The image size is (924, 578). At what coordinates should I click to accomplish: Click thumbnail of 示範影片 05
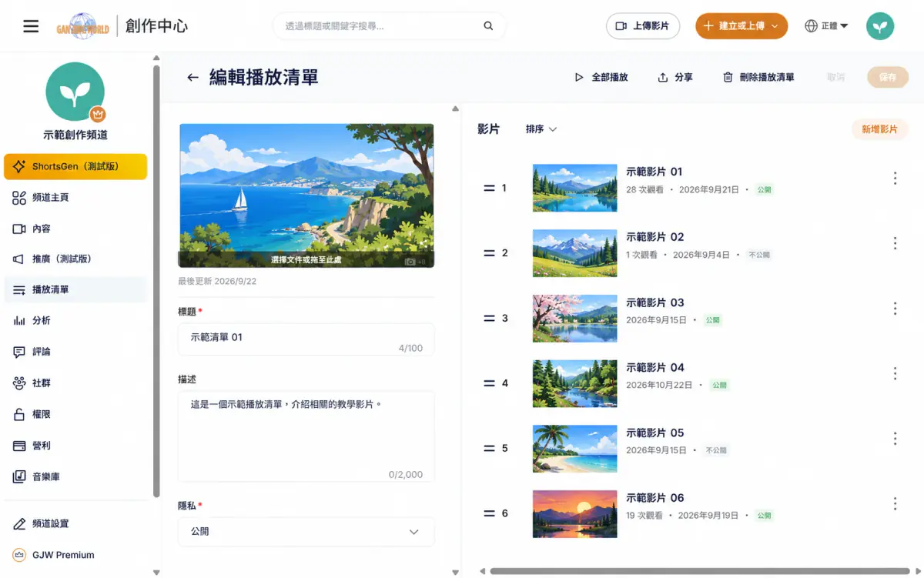(574, 449)
